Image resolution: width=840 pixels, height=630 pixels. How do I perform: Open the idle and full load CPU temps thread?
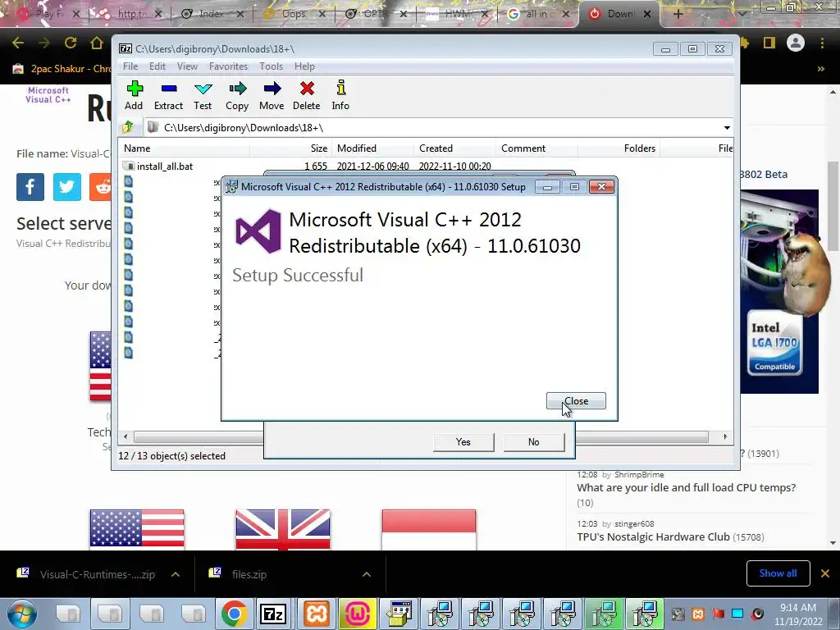click(687, 487)
